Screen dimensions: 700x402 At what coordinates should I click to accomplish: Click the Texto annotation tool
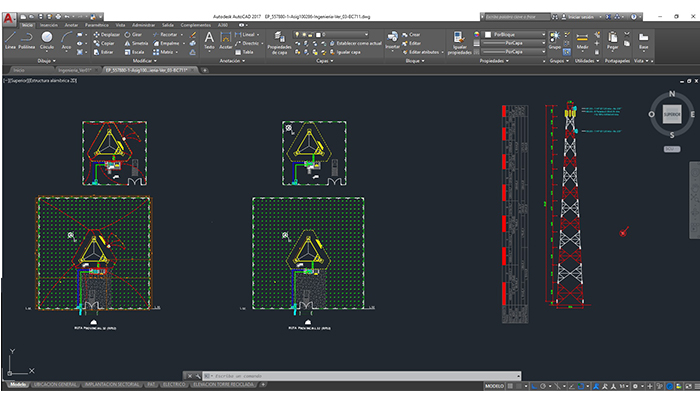[209, 38]
